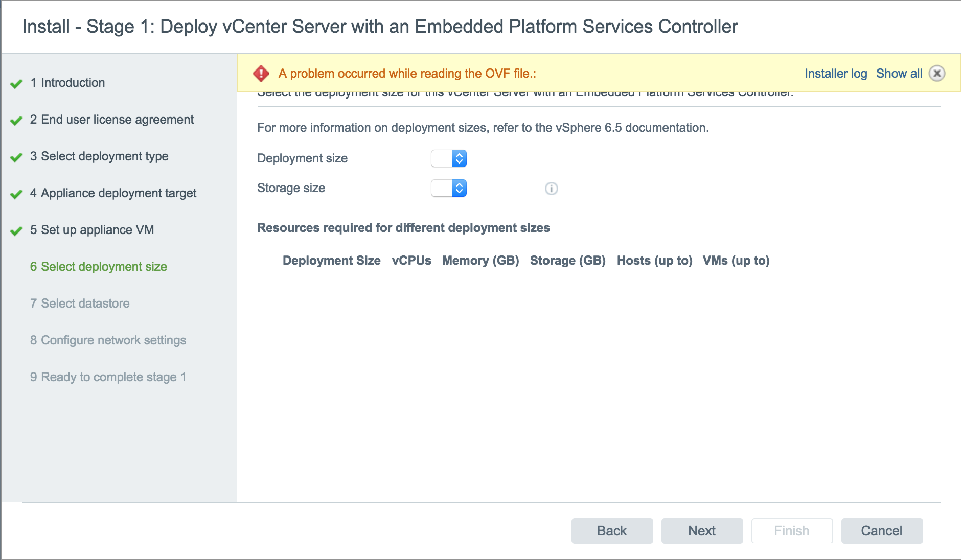Go to step 1 Introduction
The image size is (961, 560).
(x=73, y=83)
